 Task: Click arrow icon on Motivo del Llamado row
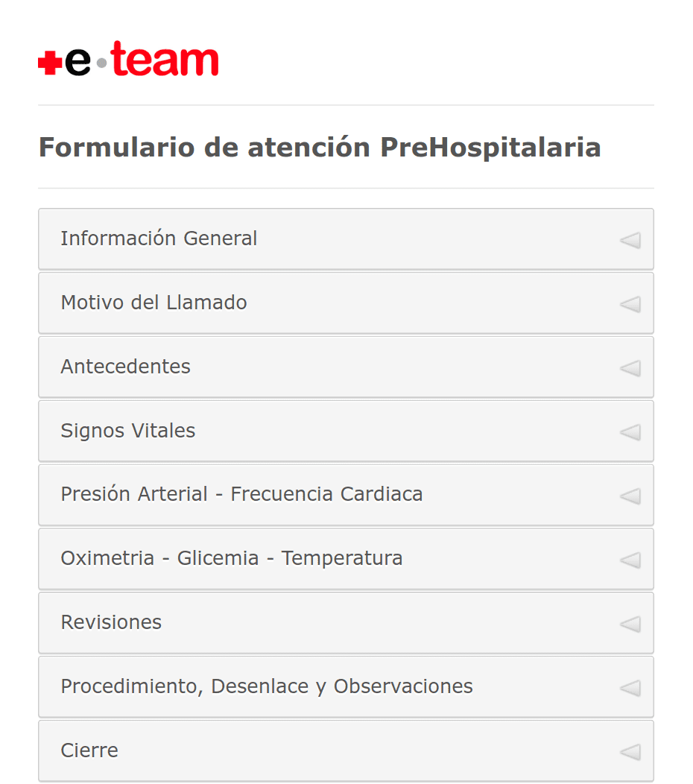630,304
